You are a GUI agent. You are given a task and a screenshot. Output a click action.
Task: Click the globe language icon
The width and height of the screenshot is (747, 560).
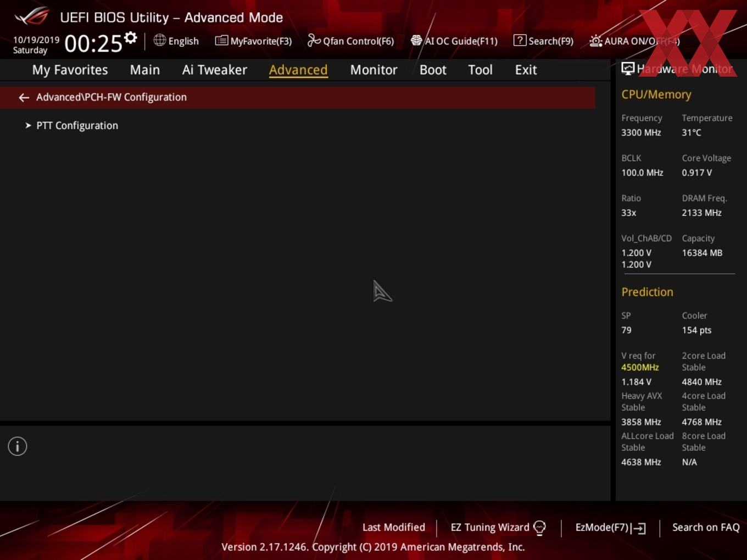pyautogui.click(x=159, y=40)
